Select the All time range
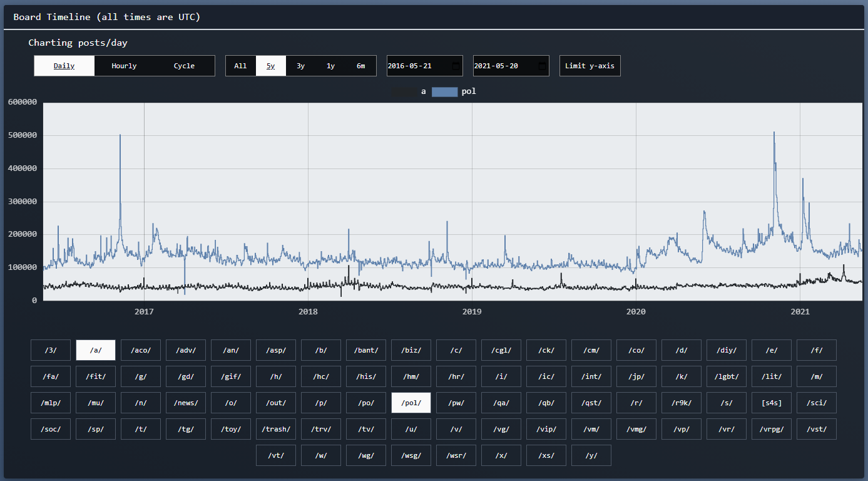Image resolution: width=868 pixels, height=481 pixels. 240,66
